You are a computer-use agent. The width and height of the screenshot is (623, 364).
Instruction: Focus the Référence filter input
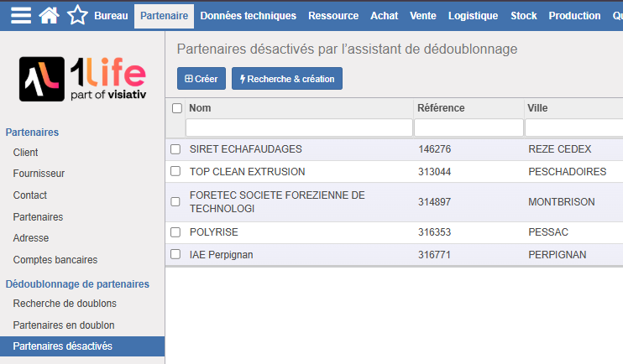pos(469,128)
